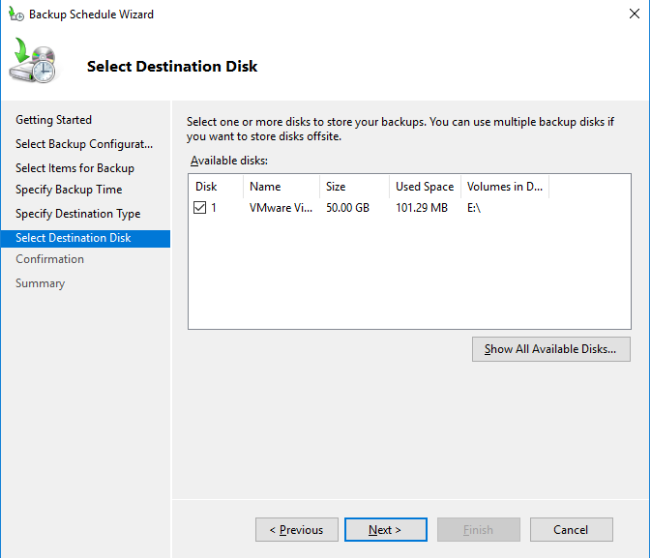This screenshot has height=558, width=650.
Task: Click the Select Destination Disk page heading
Action: (x=172, y=66)
